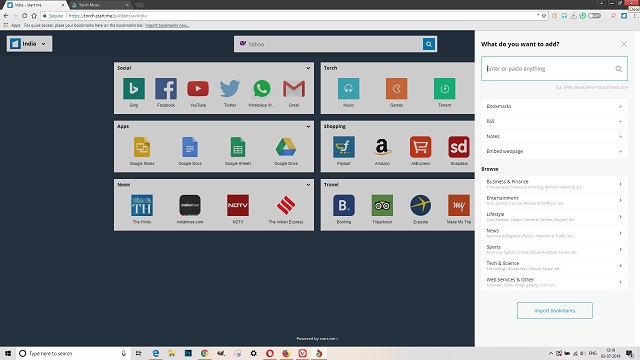Open the Windows Start menu

pos(8,353)
